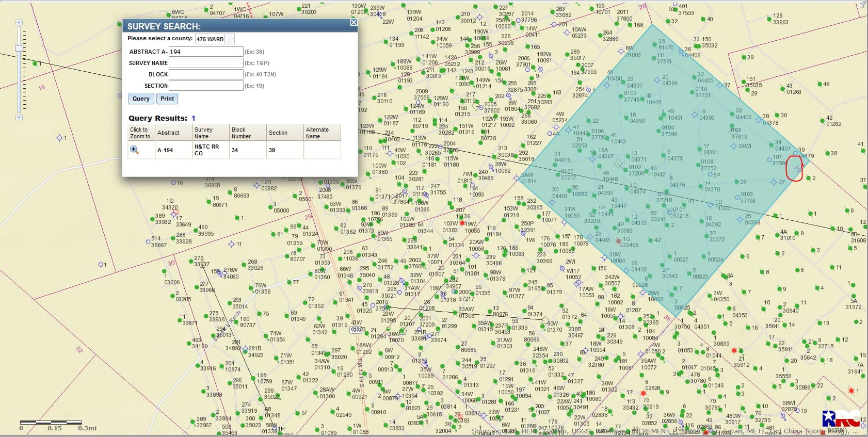868x437 pixels.
Task: Click the zoom-to magnifier for A-194
Action: 134,150
